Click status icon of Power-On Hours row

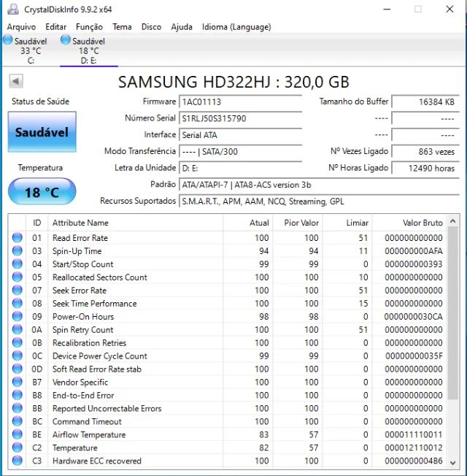pyautogui.click(x=18, y=316)
